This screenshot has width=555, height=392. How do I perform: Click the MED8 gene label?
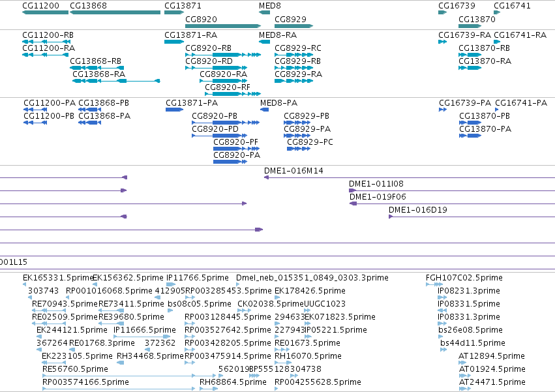pos(270,6)
